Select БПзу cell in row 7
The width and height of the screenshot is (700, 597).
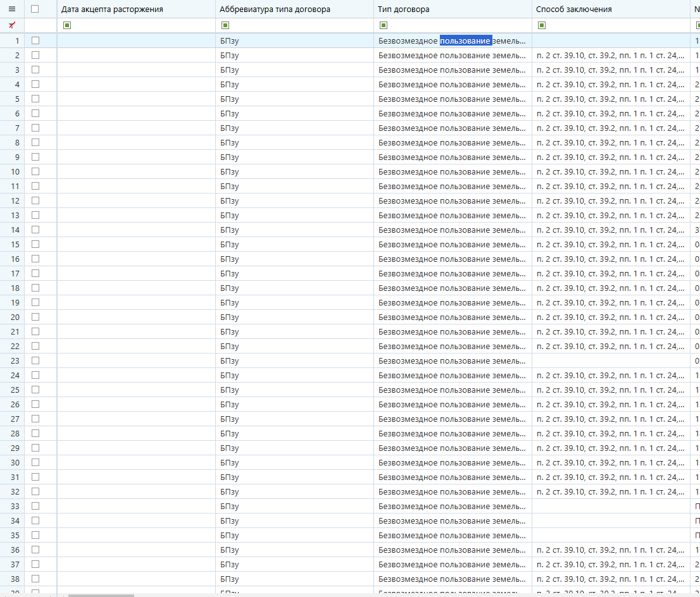pos(295,128)
